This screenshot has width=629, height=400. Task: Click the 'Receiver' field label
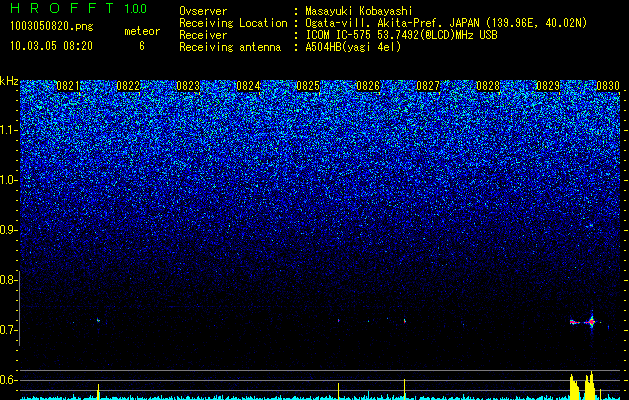203,35
